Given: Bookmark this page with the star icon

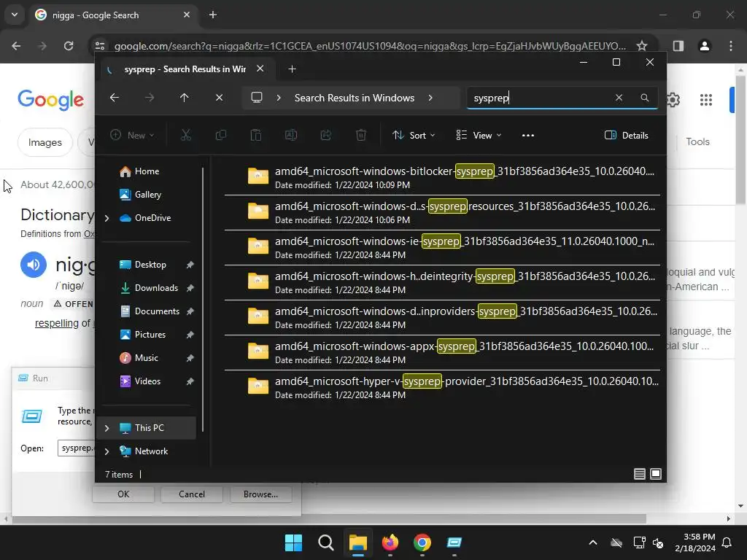Looking at the screenshot, I should (x=642, y=46).
